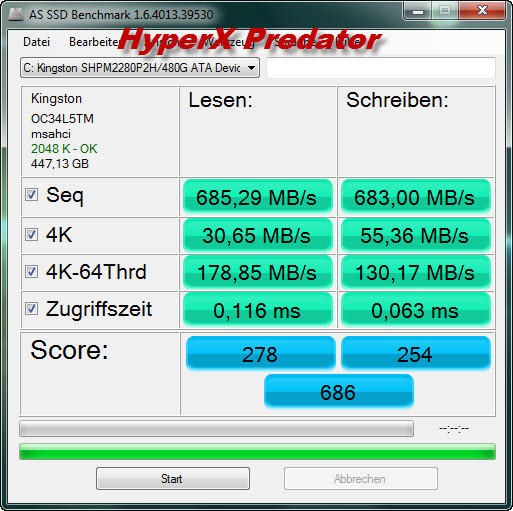Maximize the AS SSD Benchmark window
513x511 pixels.
point(445,11)
